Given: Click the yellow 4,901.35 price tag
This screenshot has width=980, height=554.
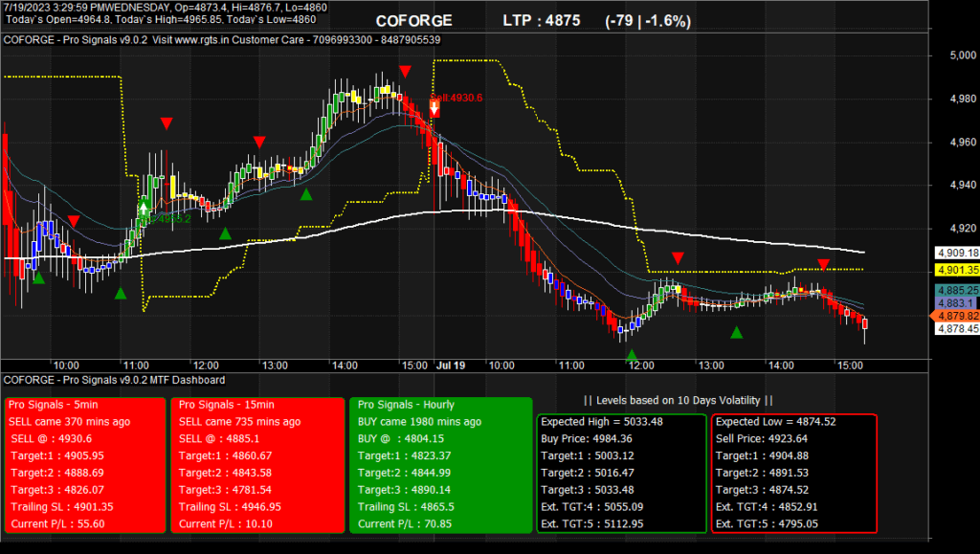Looking at the screenshot, I should point(957,270).
